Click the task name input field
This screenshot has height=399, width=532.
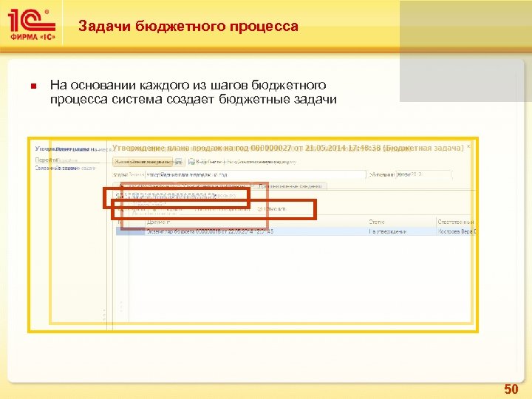tap(256, 174)
